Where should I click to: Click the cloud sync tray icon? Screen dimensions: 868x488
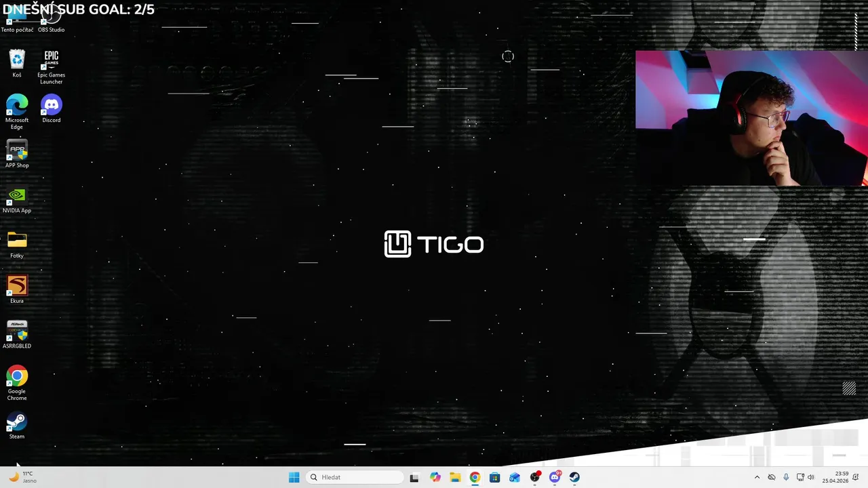pos(772,477)
